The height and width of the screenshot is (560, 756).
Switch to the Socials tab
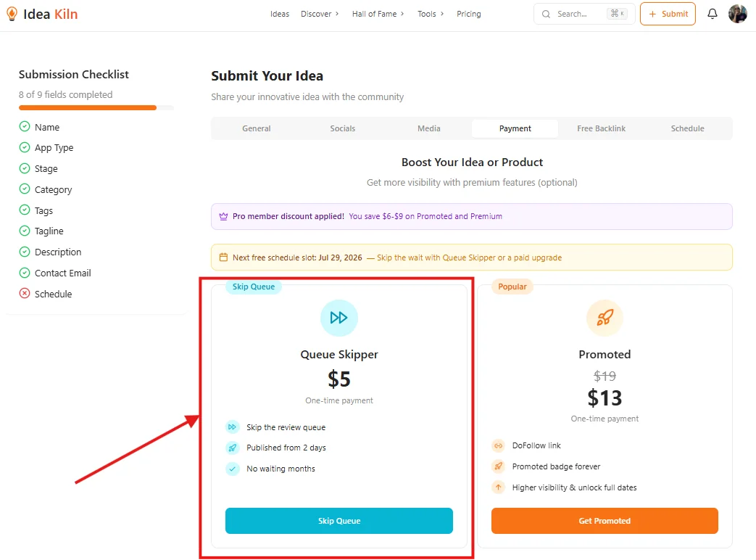coord(342,128)
